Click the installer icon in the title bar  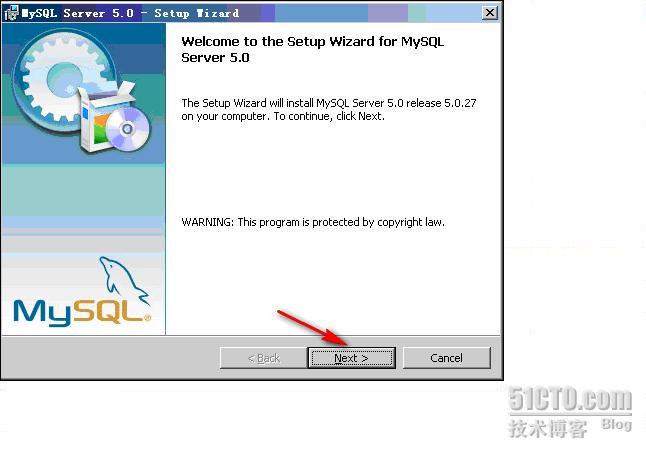(x=11, y=13)
